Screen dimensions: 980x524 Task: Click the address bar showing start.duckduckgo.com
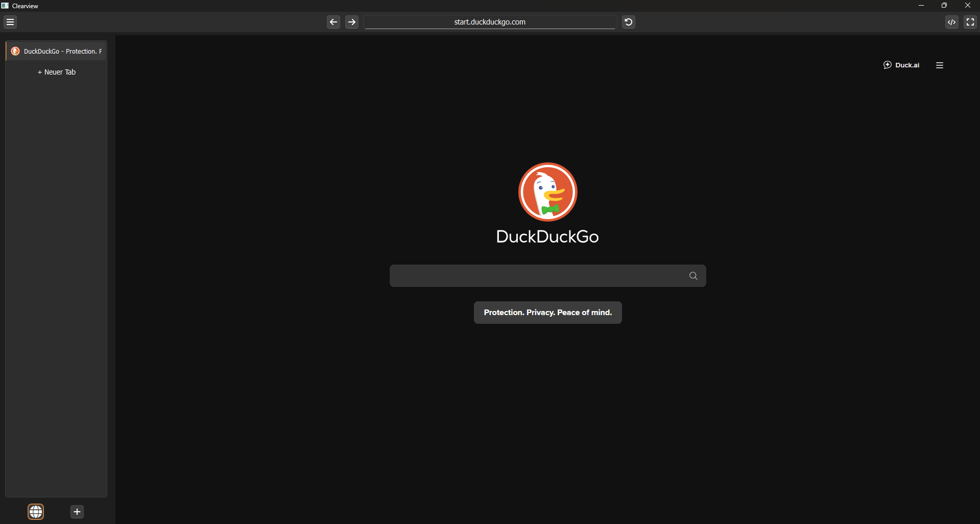click(x=490, y=22)
